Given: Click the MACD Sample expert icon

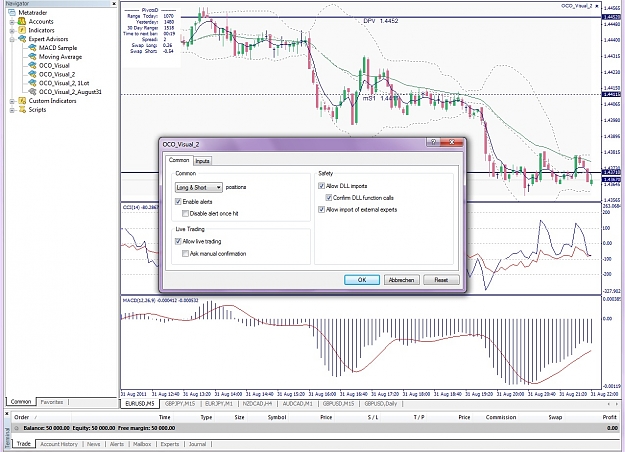Looking at the screenshot, I should [32, 48].
